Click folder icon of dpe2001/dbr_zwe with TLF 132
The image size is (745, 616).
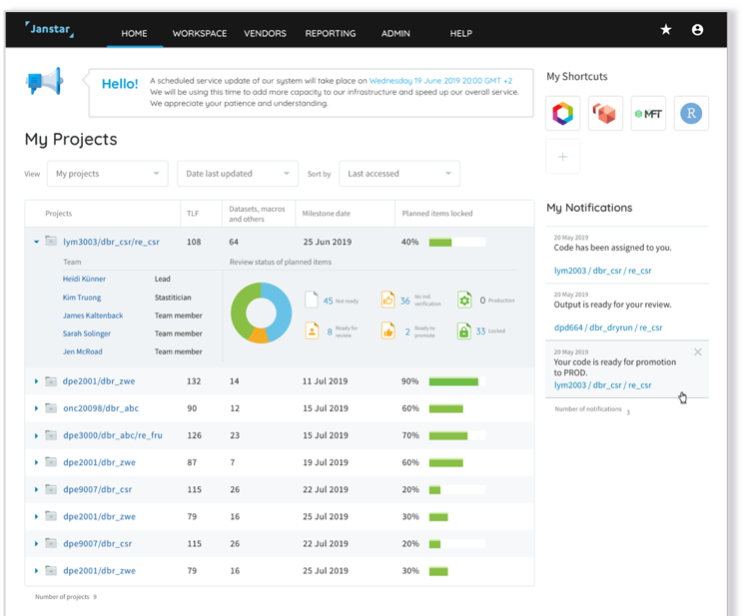click(51, 381)
